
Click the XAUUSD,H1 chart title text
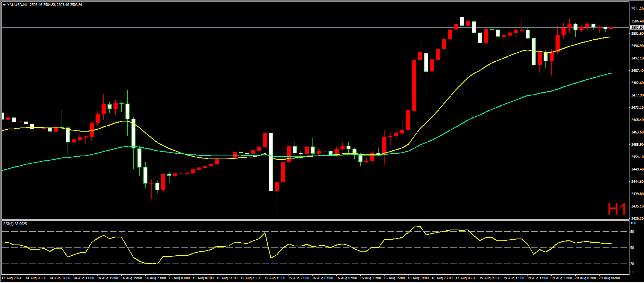[17, 5]
